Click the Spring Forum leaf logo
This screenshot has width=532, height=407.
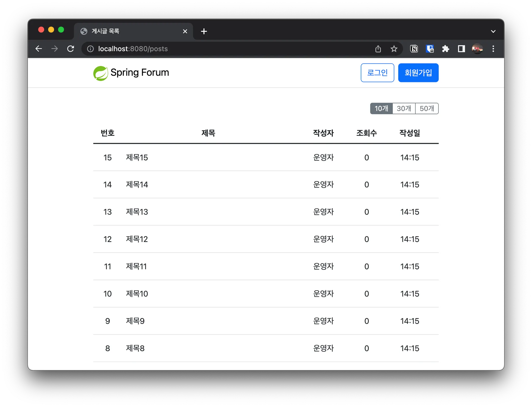101,73
